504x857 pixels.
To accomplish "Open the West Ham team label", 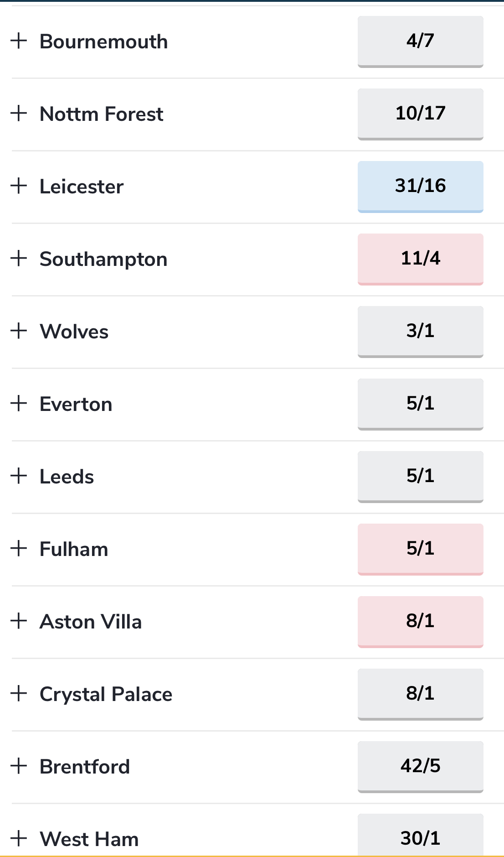I will (89, 839).
